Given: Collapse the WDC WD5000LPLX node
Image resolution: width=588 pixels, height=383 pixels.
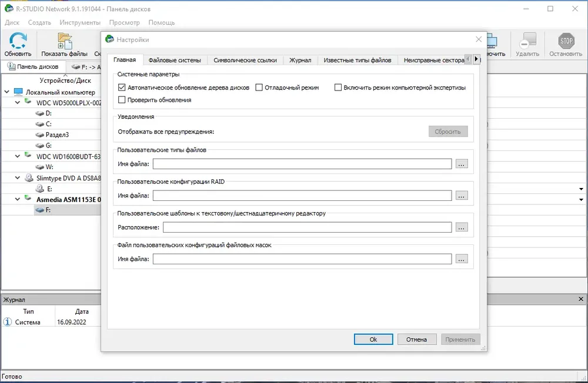Looking at the screenshot, I should tap(18, 102).
